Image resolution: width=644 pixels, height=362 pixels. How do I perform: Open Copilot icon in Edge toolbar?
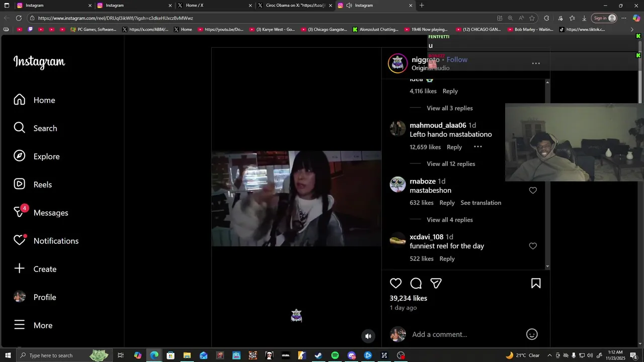tap(636, 18)
